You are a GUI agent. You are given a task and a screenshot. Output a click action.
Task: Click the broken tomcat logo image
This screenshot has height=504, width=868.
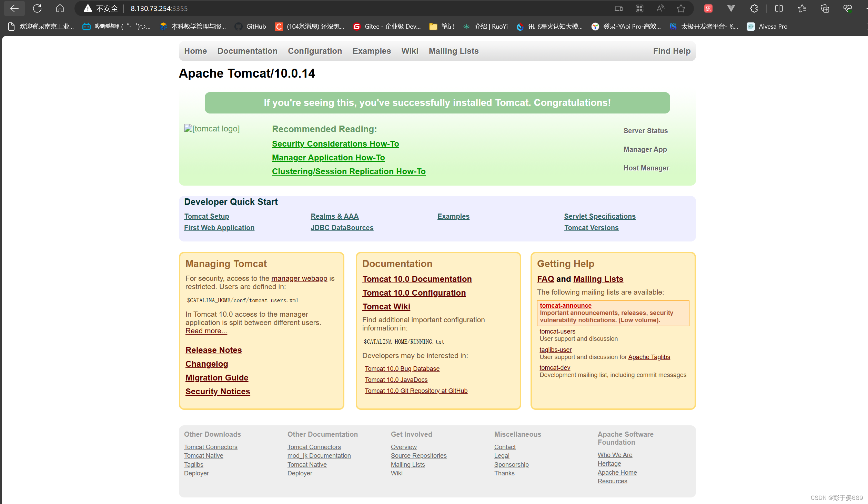(212, 129)
